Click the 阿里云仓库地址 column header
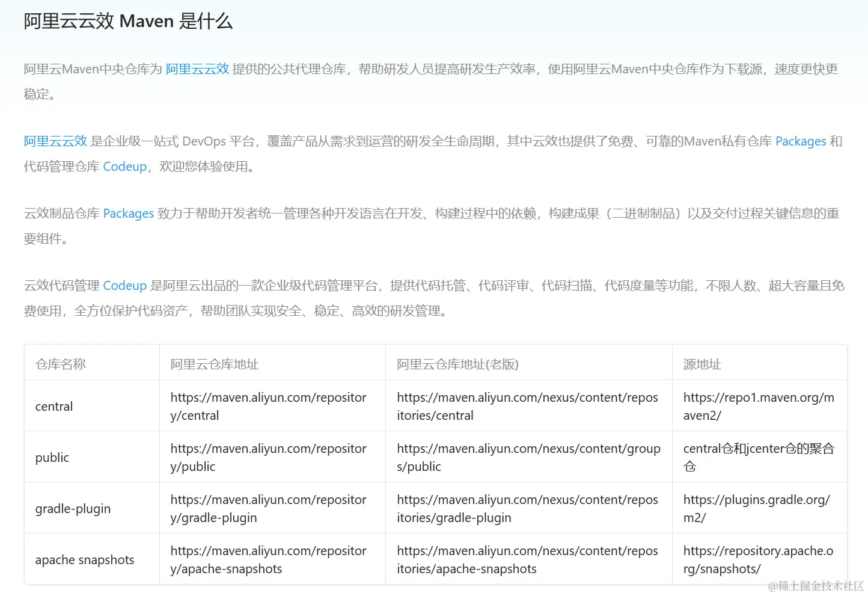The width and height of the screenshot is (868, 596). (215, 364)
